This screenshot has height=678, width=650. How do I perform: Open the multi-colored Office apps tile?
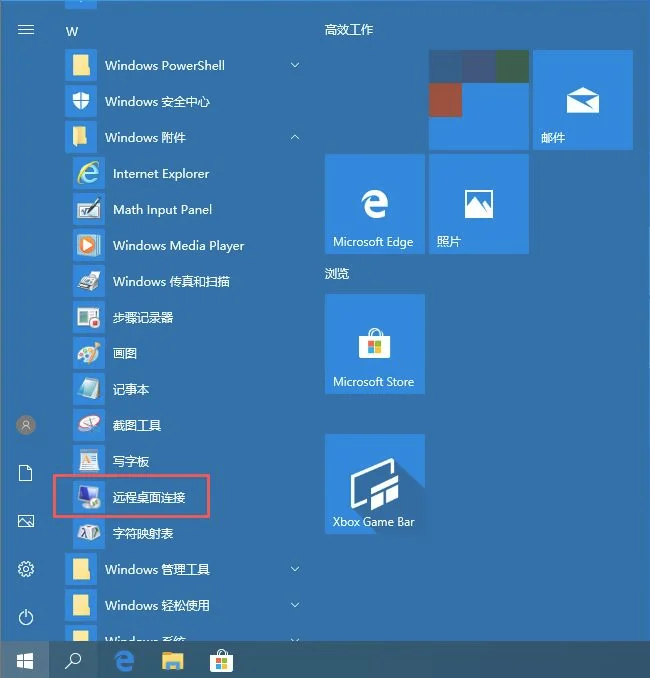tap(479, 100)
